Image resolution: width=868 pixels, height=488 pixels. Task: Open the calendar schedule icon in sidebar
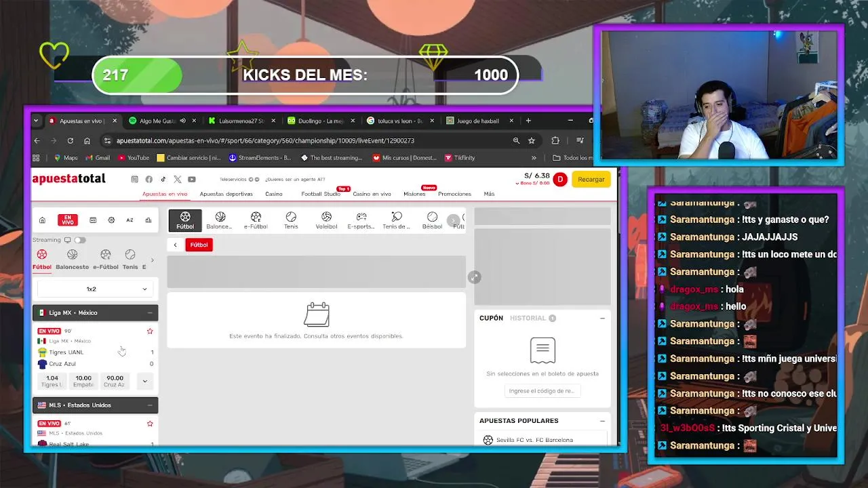coord(93,220)
